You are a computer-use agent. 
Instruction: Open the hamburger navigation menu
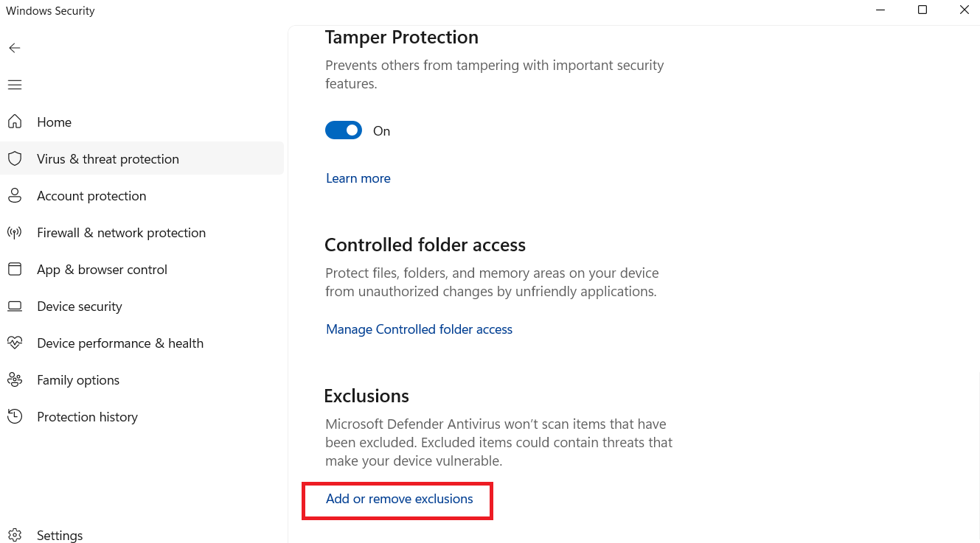click(x=15, y=85)
